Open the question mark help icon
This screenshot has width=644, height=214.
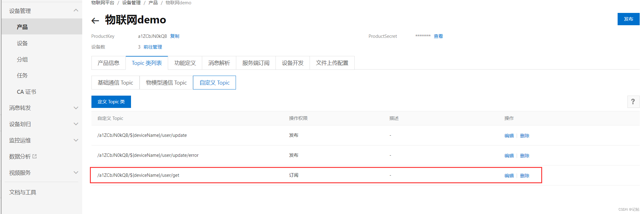click(x=633, y=102)
